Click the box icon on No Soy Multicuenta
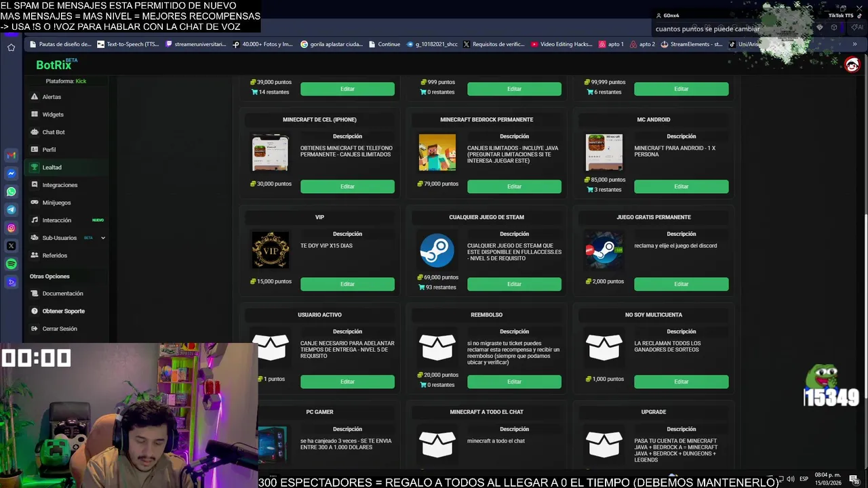 pos(604,348)
